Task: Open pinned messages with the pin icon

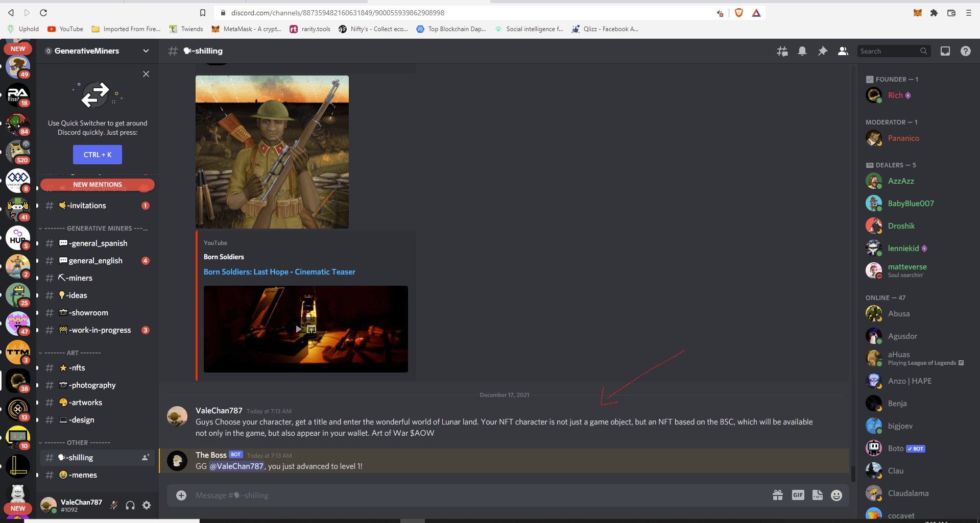Action: [x=823, y=51]
